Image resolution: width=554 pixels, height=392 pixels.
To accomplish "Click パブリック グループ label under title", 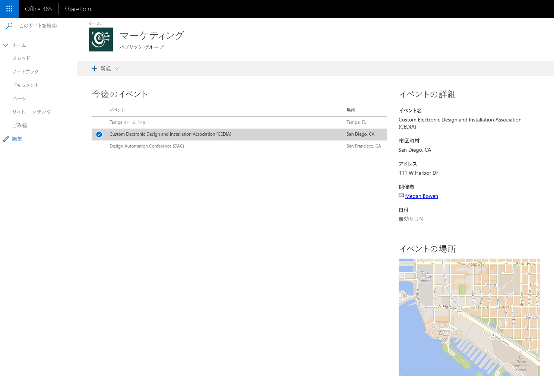I will [142, 47].
